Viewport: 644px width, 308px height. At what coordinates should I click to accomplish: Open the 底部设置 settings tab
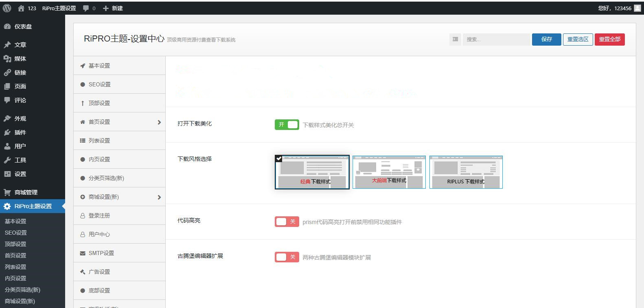119,290
